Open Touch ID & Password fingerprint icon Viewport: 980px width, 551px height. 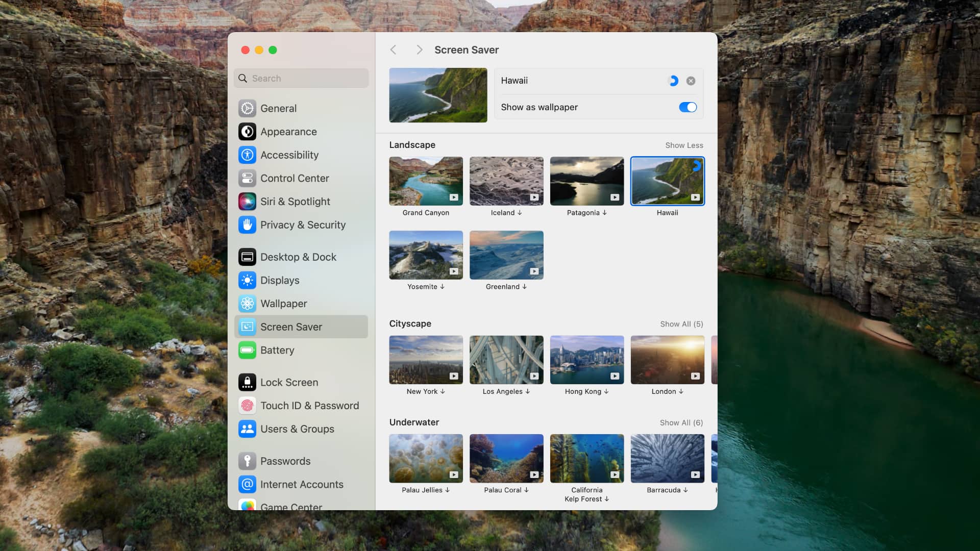tap(247, 406)
